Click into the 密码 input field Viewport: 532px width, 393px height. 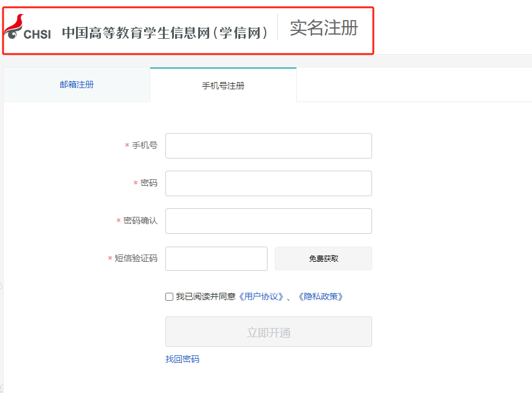pos(268,183)
